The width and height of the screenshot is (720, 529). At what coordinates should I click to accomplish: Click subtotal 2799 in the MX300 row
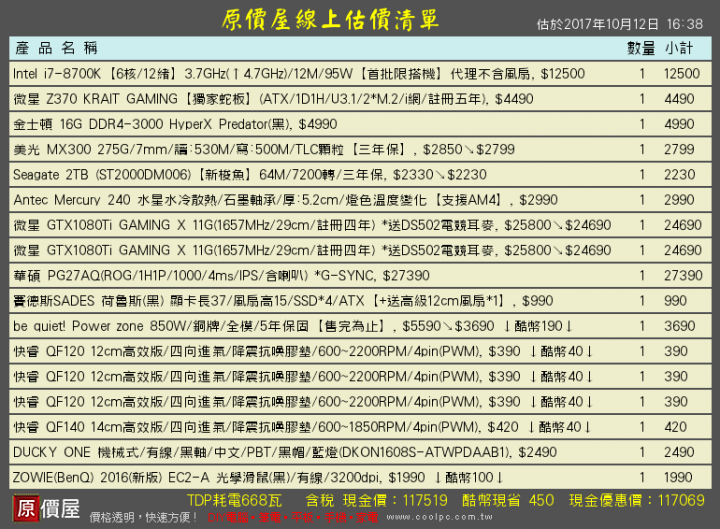pos(679,149)
